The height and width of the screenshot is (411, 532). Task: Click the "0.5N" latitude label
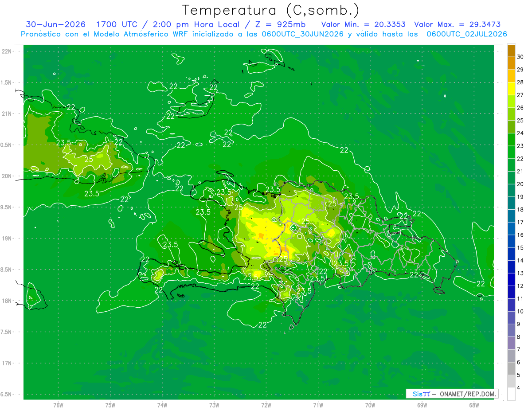[7, 145]
